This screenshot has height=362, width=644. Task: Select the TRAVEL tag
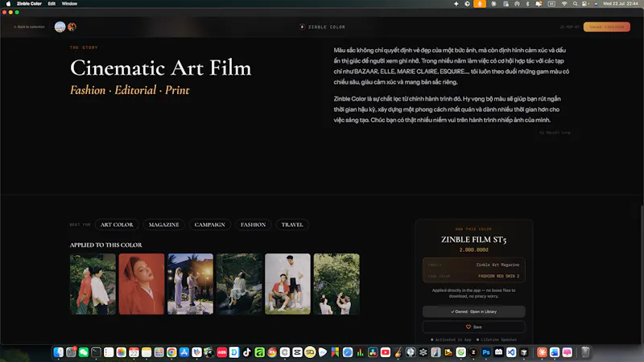pos(292,224)
